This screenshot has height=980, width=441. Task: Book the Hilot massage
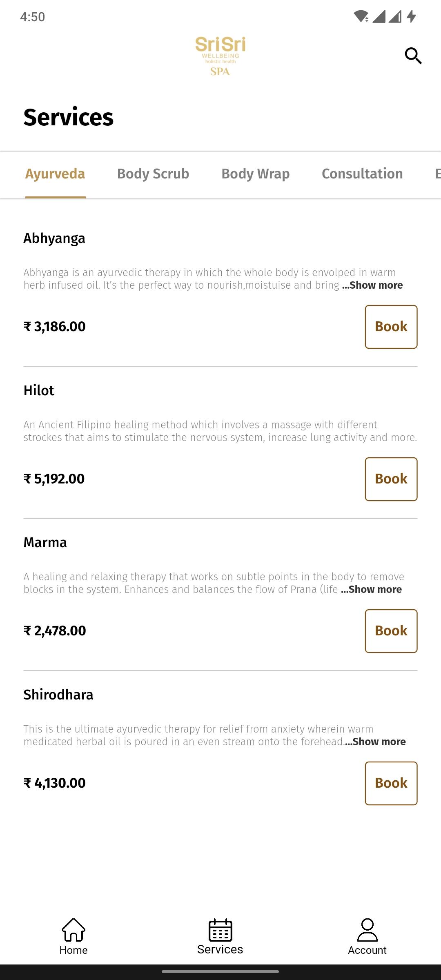391,479
